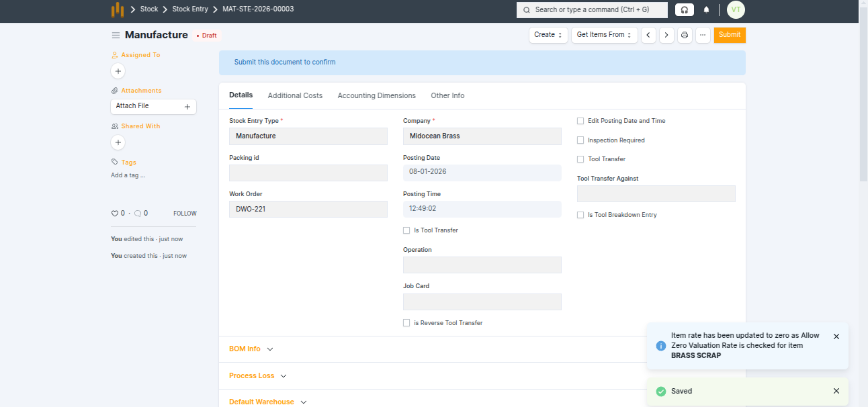This screenshot has height=407, width=868.
Task: Toggle the sidebar hamburger icon
Action: coord(116,35)
